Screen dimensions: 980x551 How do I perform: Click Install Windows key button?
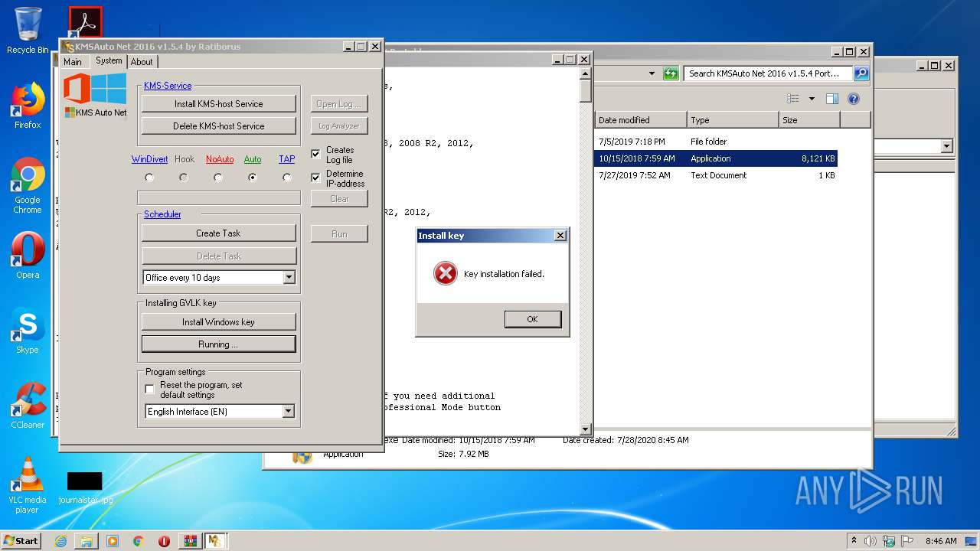219,322
